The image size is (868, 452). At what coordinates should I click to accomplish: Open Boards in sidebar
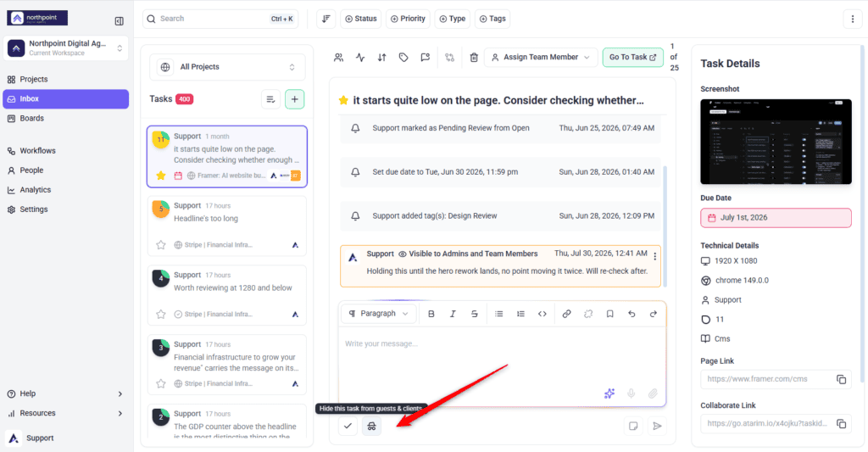65,118
